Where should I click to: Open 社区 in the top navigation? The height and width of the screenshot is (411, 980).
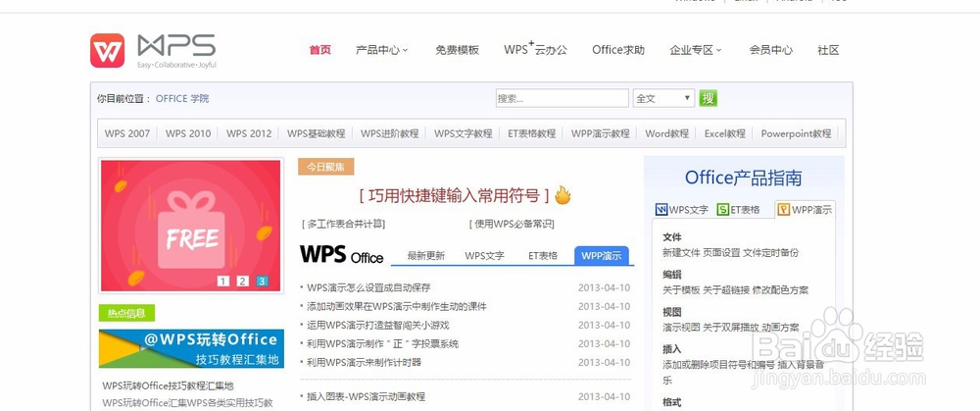(828, 50)
